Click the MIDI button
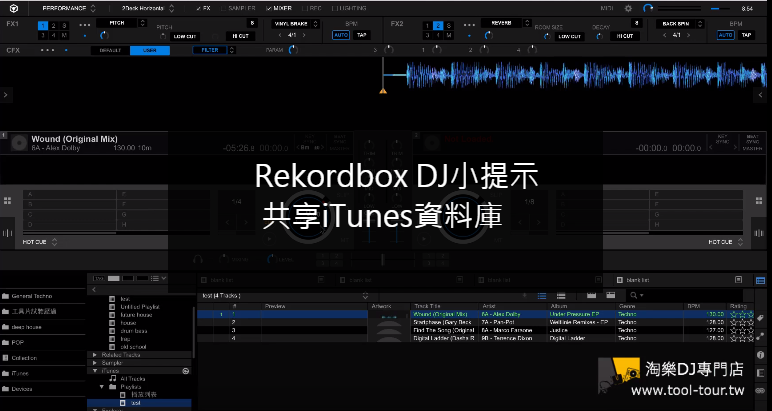This screenshot has height=411, width=772. [607, 8]
